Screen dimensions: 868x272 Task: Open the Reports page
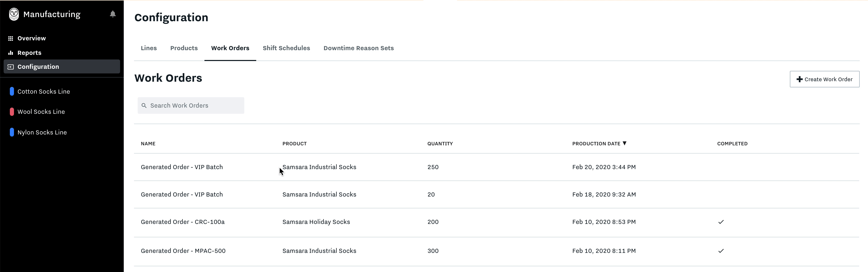(x=29, y=53)
